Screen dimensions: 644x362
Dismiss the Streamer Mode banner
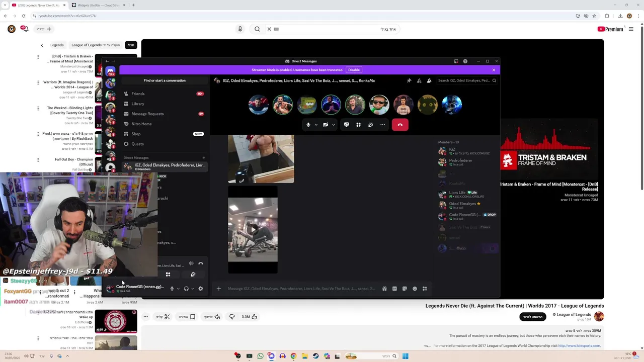[494, 70]
